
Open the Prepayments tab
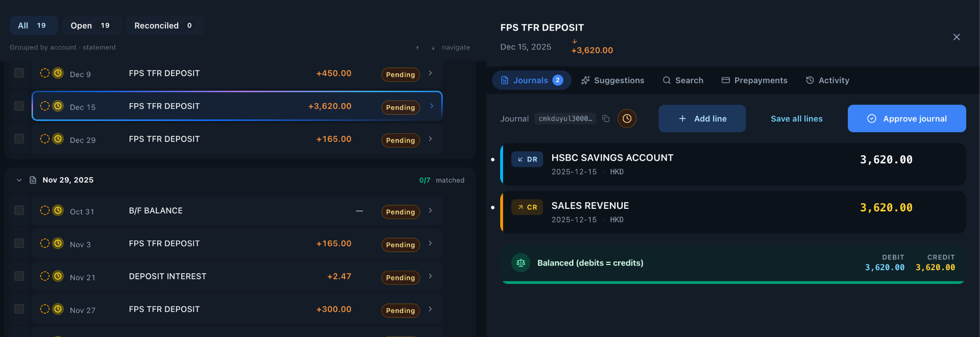click(754, 80)
